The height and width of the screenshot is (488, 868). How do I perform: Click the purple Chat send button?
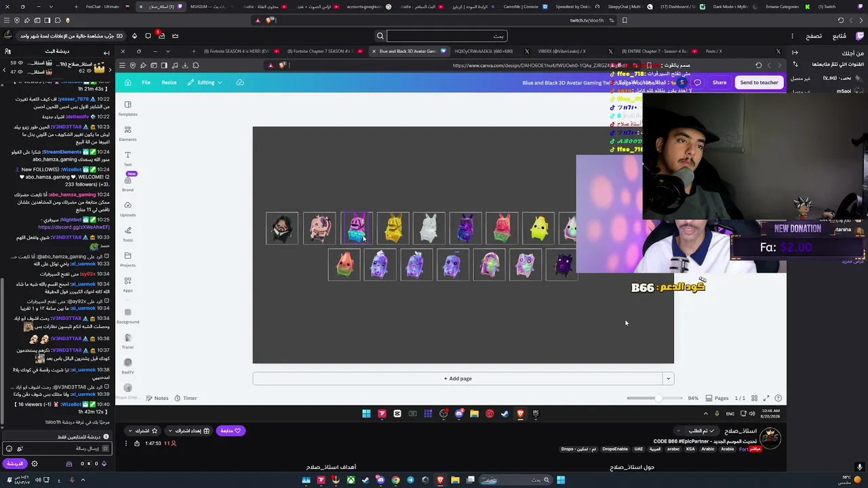click(14, 464)
